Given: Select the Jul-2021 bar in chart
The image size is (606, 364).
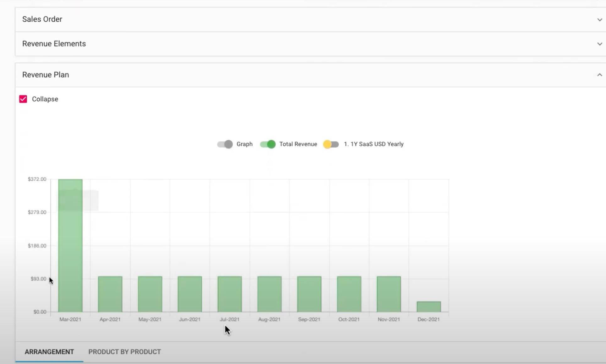Looking at the screenshot, I should (x=230, y=294).
